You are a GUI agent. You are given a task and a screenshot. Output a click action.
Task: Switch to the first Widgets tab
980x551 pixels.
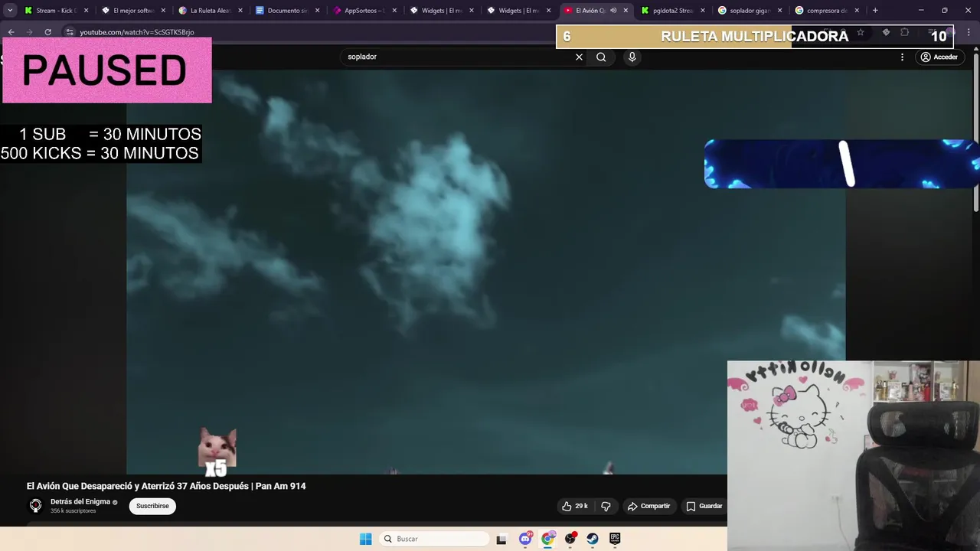point(442,11)
